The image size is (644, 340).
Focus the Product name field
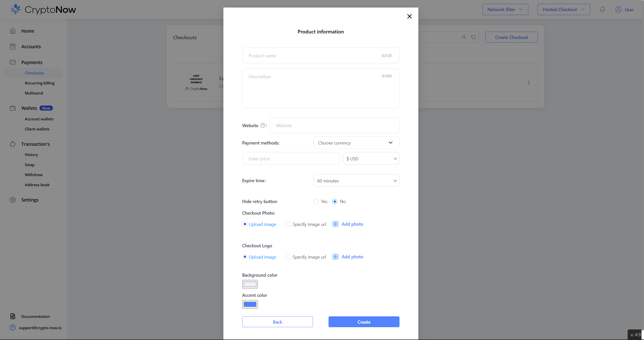point(321,56)
